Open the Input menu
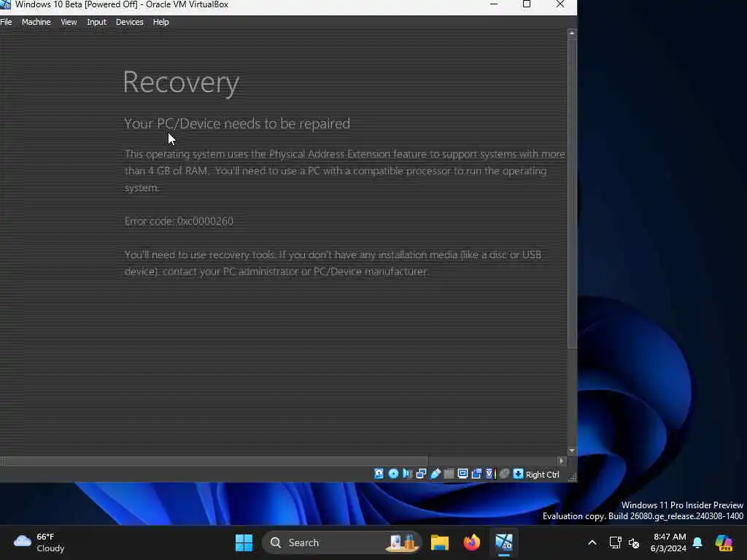The image size is (747, 560). pyautogui.click(x=97, y=22)
